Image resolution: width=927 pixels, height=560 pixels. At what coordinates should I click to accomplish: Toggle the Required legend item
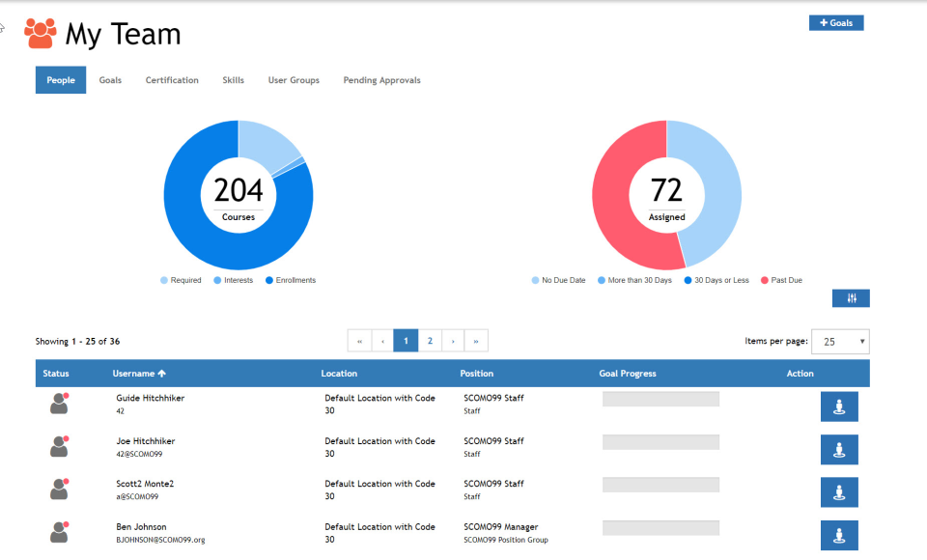(181, 280)
